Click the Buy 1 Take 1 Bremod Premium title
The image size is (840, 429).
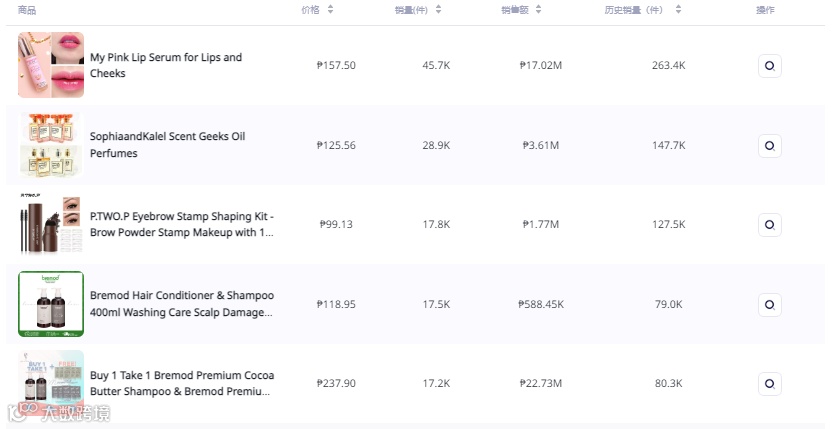(181, 383)
